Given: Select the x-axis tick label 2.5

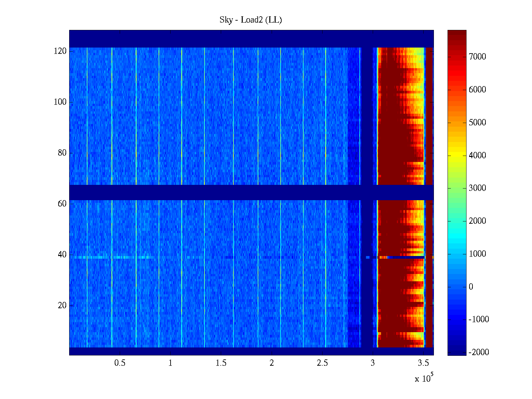Looking at the screenshot, I should coord(322,363).
